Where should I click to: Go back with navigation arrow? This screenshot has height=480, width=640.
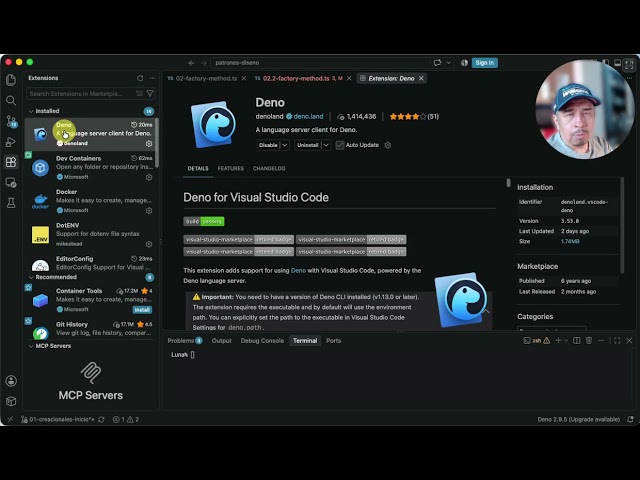tap(191, 63)
